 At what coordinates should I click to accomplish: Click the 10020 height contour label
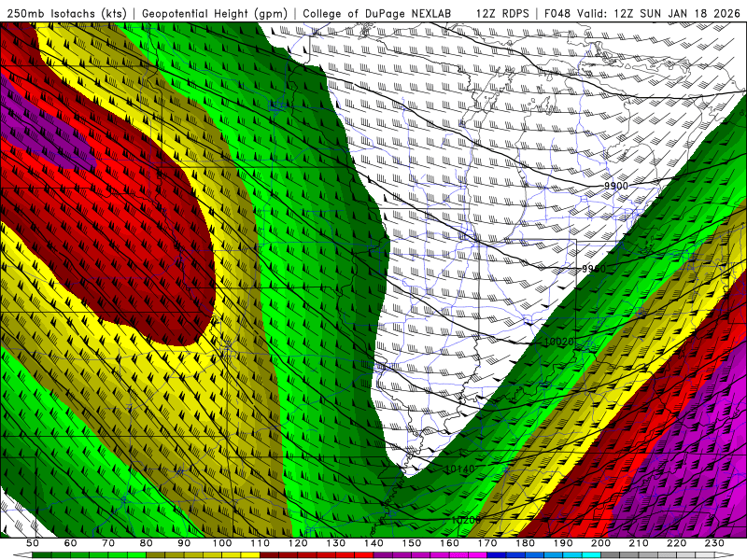pos(558,342)
